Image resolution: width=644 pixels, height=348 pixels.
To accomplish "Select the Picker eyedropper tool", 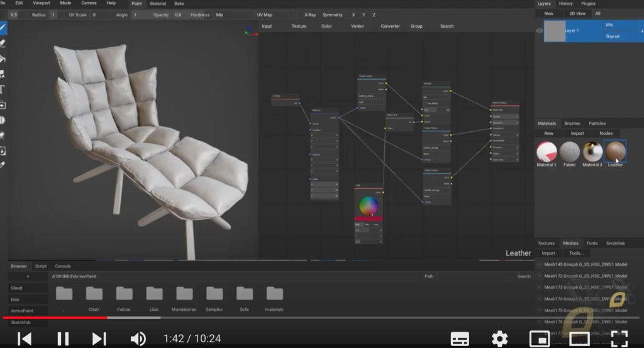I will click(x=3, y=165).
